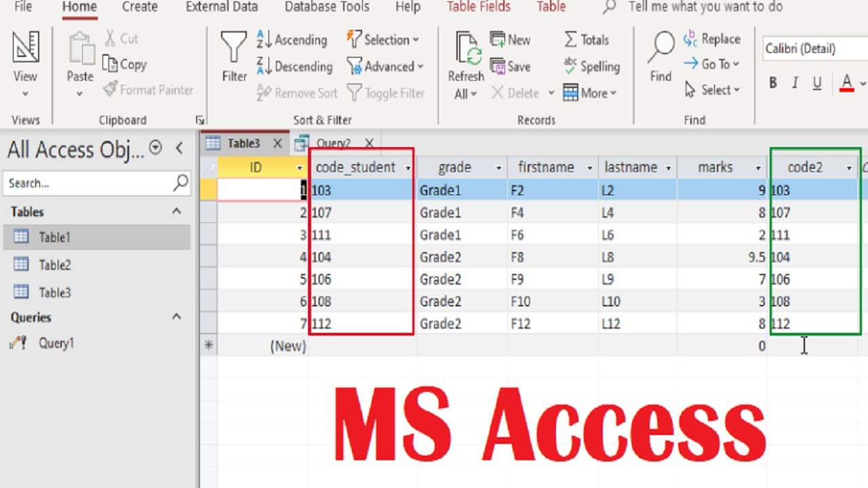The image size is (868, 488).
Task: Close the Query2 document tab
Action: pos(369,143)
